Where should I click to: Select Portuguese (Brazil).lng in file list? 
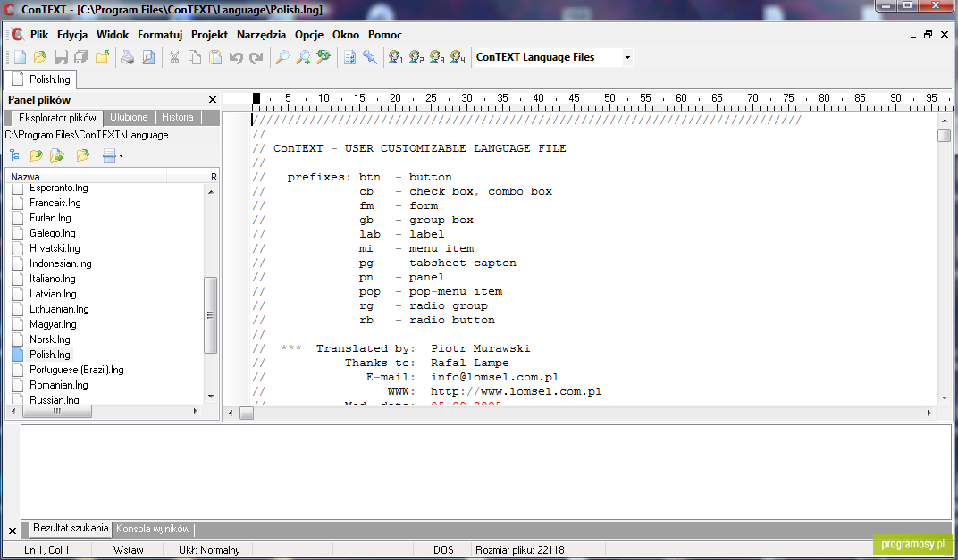(76, 370)
